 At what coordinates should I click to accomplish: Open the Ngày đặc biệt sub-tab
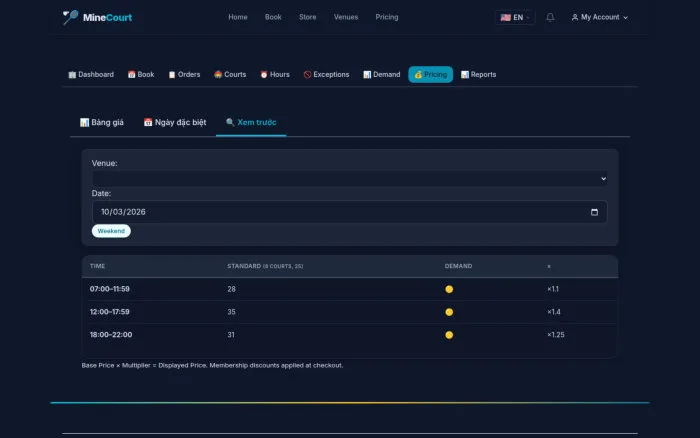[175, 122]
